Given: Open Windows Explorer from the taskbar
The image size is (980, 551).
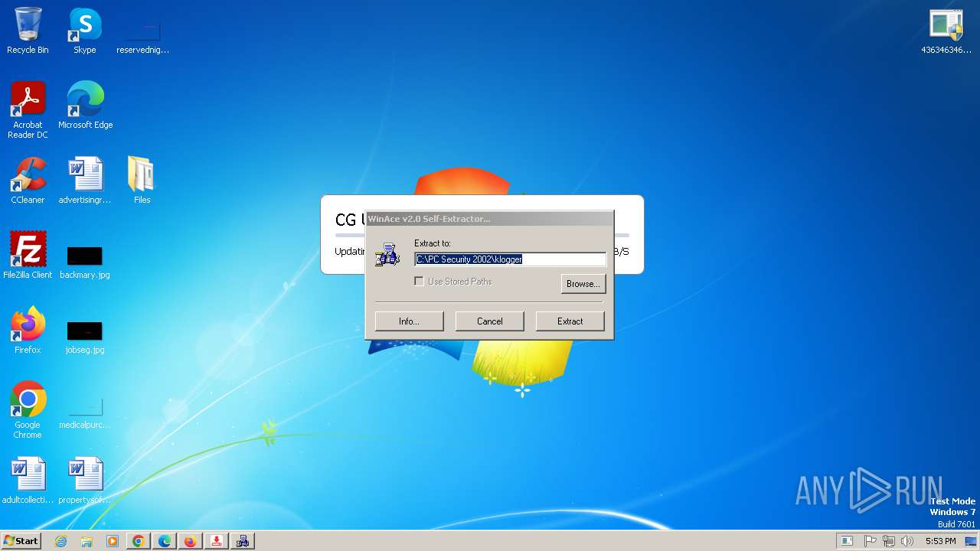Looking at the screenshot, I should [x=87, y=541].
